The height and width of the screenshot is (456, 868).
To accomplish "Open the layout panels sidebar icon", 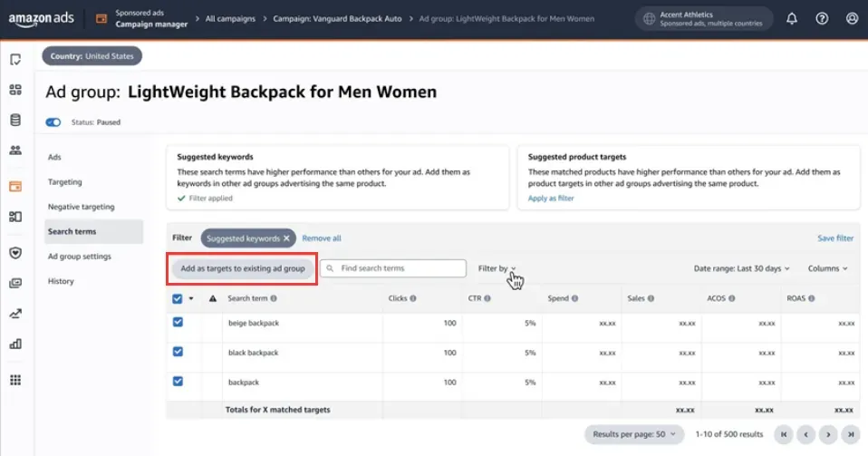I will pos(15,217).
